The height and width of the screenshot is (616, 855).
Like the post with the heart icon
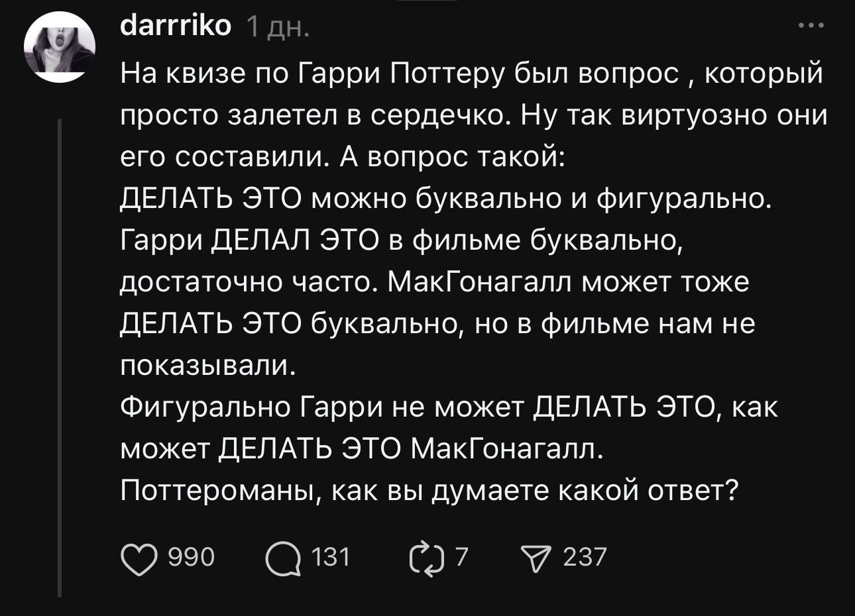(x=137, y=558)
